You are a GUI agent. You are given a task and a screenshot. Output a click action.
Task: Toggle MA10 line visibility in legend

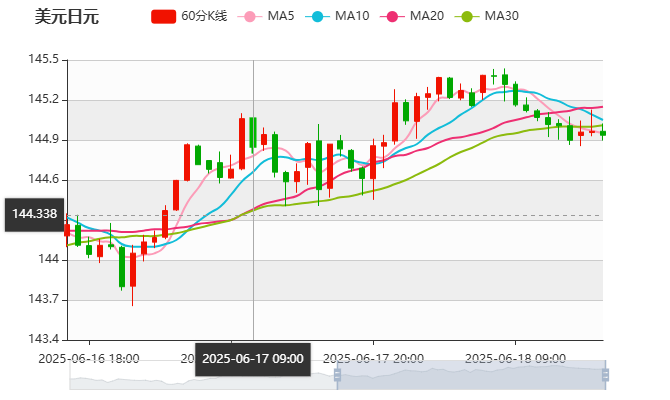tap(337, 16)
